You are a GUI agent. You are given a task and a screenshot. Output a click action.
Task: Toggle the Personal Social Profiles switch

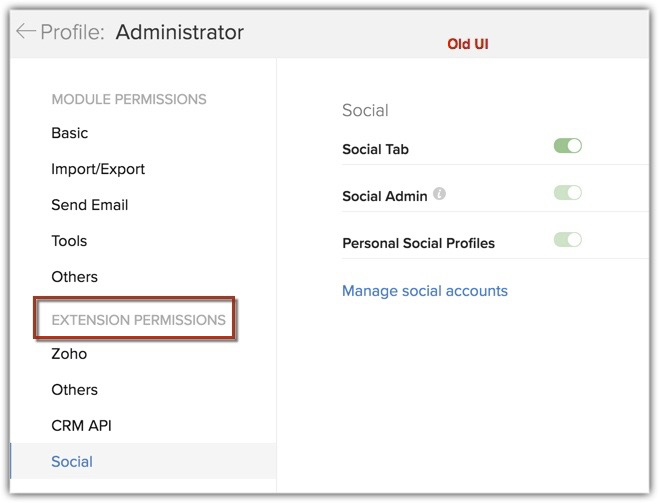568,240
